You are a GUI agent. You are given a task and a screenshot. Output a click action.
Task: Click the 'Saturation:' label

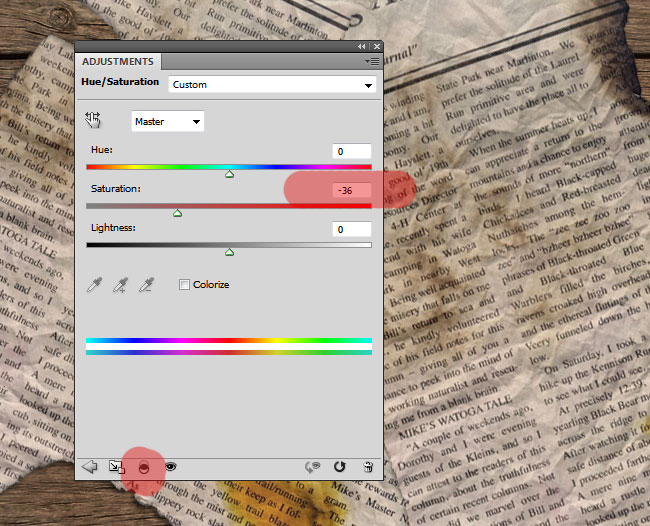(116, 189)
